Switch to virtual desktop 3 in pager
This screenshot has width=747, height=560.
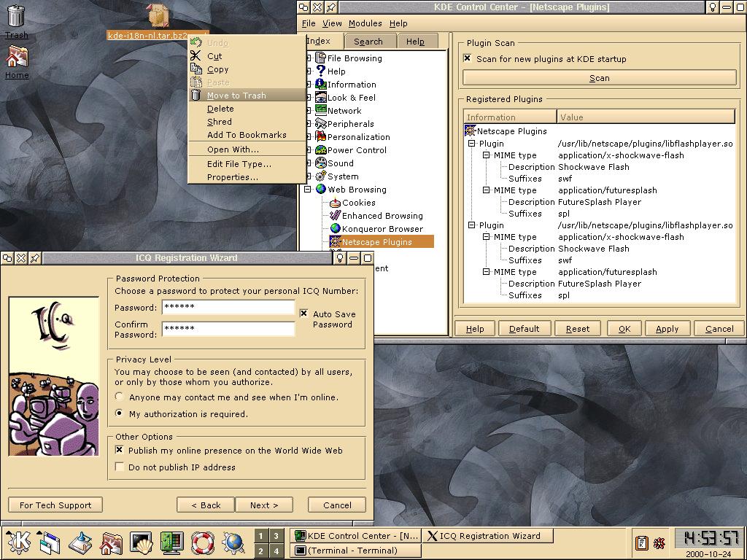(x=276, y=536)
